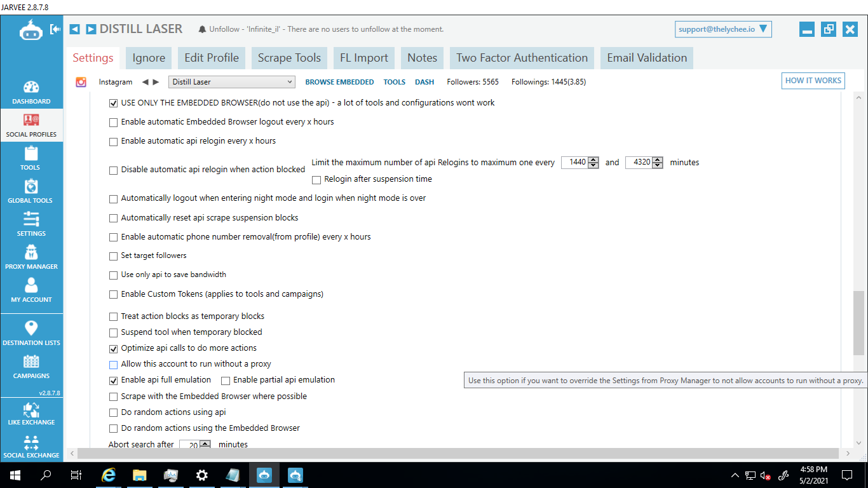Open taskbar search magnifier
This screenshot has width=868, height=488.
click(46, 475)
